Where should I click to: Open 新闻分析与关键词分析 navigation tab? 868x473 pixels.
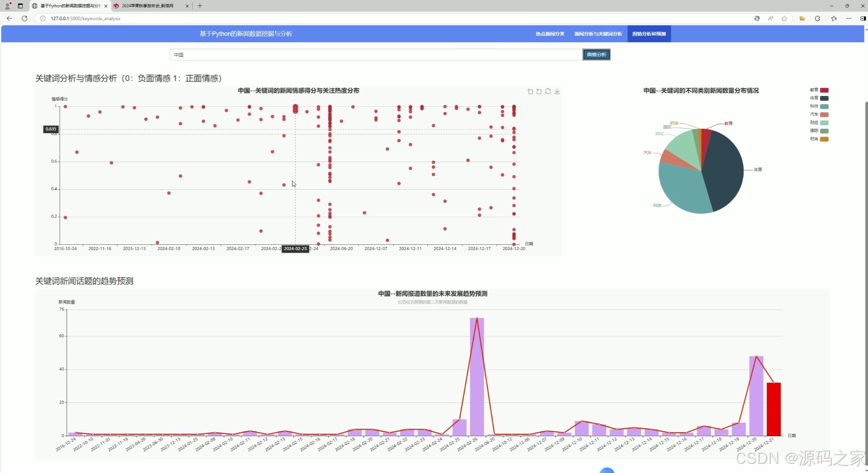pos(598,34)
